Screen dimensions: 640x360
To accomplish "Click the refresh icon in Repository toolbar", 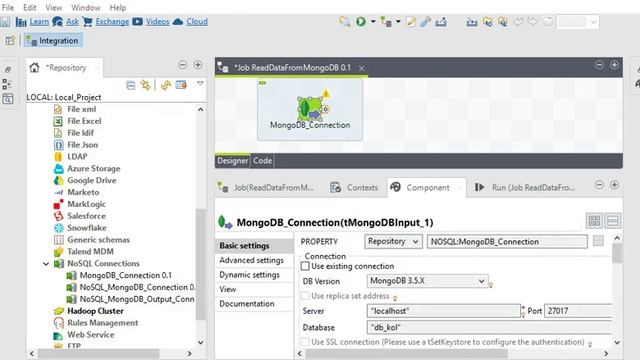I will tap(165, 85).
